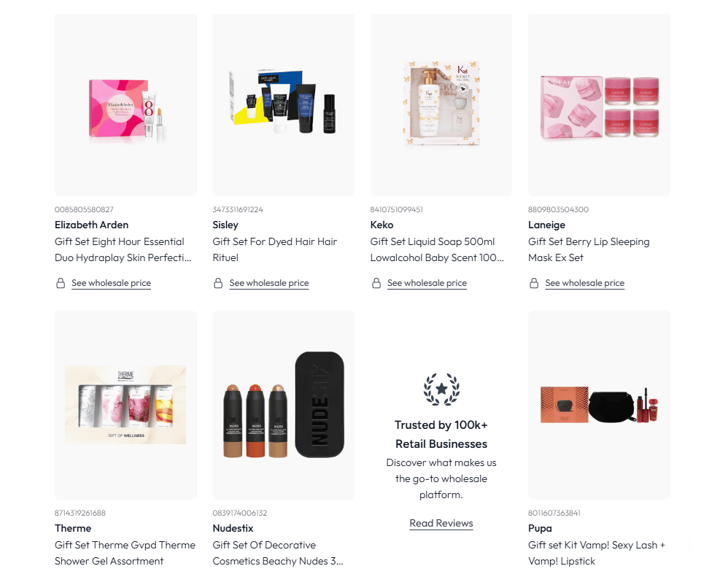Viewport: 728px width, 574px height.
Task: See wholesale price for Elizabeth Arden set
Action: click(x=111, y=283)
